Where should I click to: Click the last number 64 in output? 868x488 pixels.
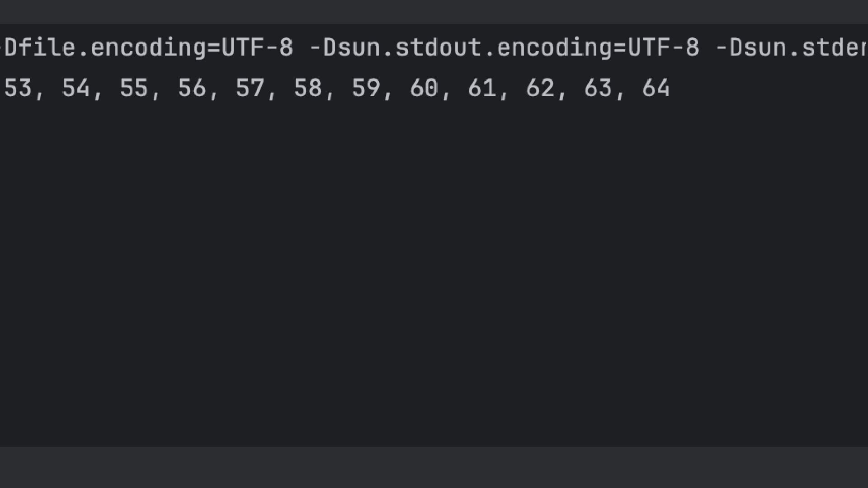tap(656, 88)
